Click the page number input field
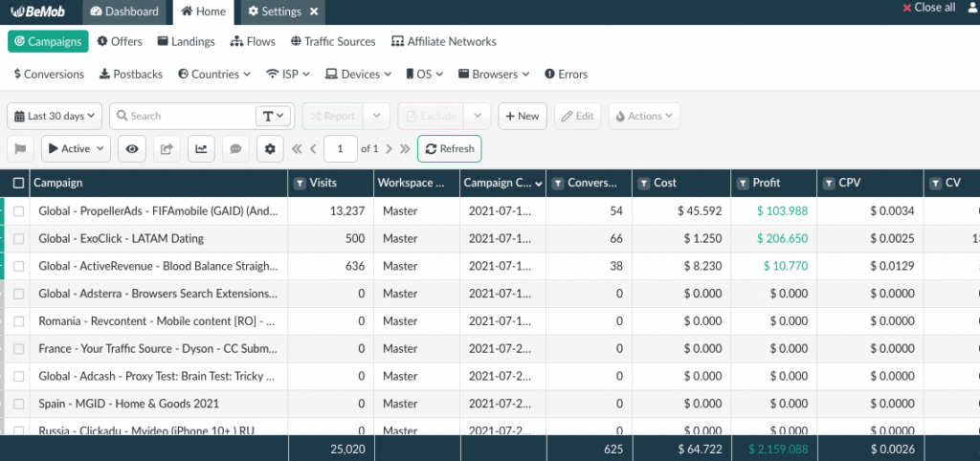The height and width of the screenshot is (461, 980). (341, 148)
